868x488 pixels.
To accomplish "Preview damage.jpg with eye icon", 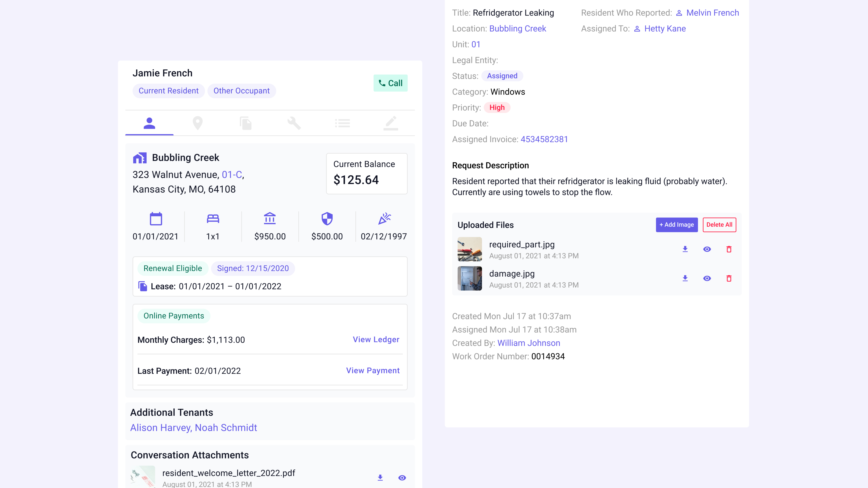I will 707,278.
